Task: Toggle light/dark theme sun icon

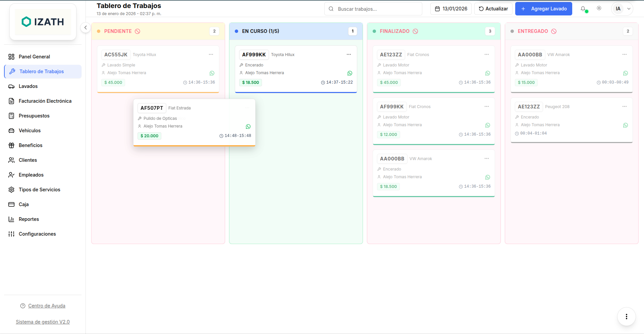Action: [599, 8]
